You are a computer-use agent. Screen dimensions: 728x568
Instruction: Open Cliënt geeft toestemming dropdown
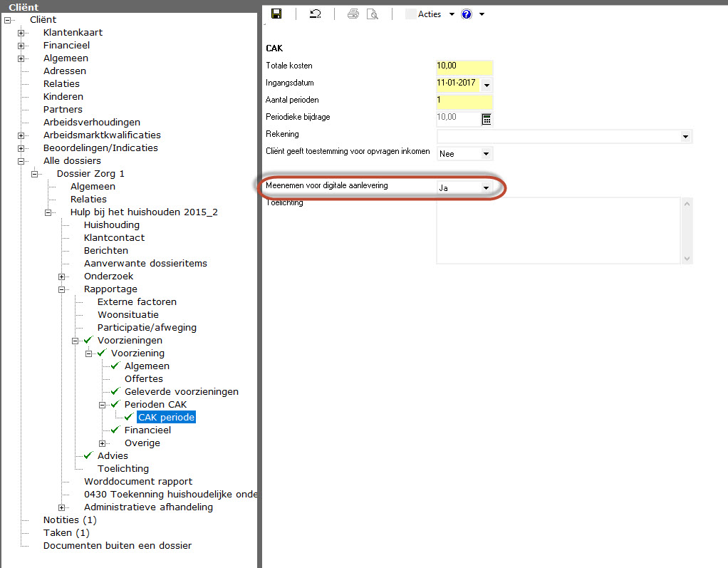[x=487, y=153]
